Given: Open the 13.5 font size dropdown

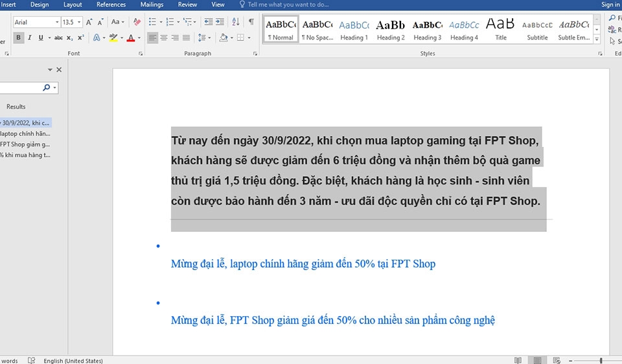Looking at the screenshot, I should (x=79, y=22).
